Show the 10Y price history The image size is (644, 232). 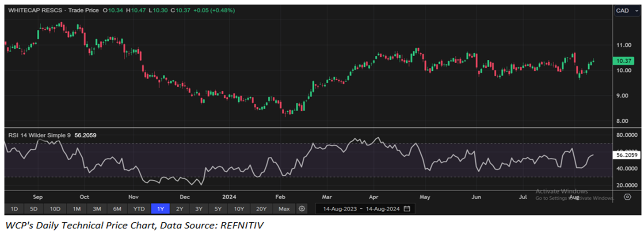click(239, 209)
